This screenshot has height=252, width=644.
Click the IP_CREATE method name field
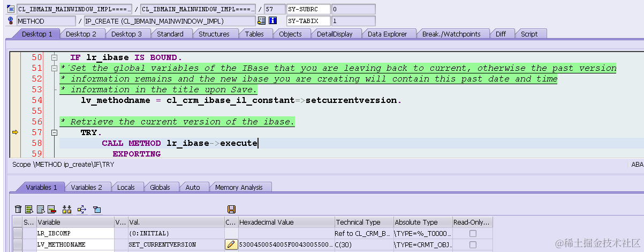click(170, 21)
